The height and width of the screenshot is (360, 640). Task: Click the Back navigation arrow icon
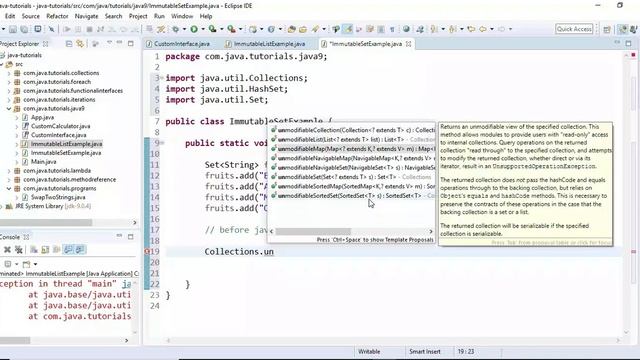click(x=482, y=29)
